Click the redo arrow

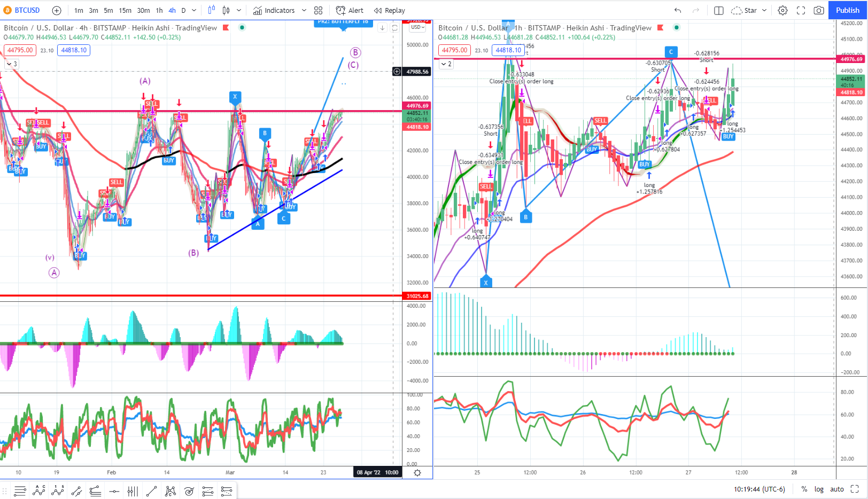pyautogui.click(x=696, y=10)
